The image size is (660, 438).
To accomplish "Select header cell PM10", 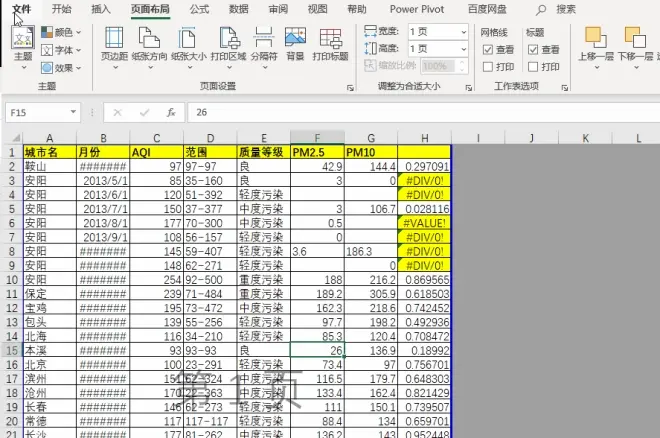I will point(371,152).
